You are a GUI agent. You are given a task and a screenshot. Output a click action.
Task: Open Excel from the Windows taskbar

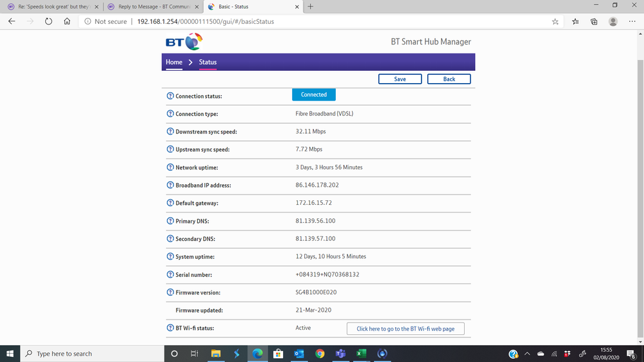(x=361, y=354)
